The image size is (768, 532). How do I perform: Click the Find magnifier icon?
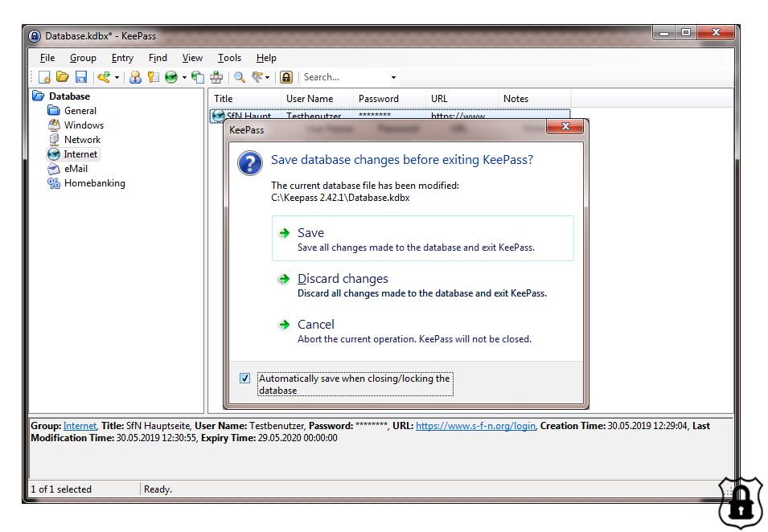tap(239, 77)
